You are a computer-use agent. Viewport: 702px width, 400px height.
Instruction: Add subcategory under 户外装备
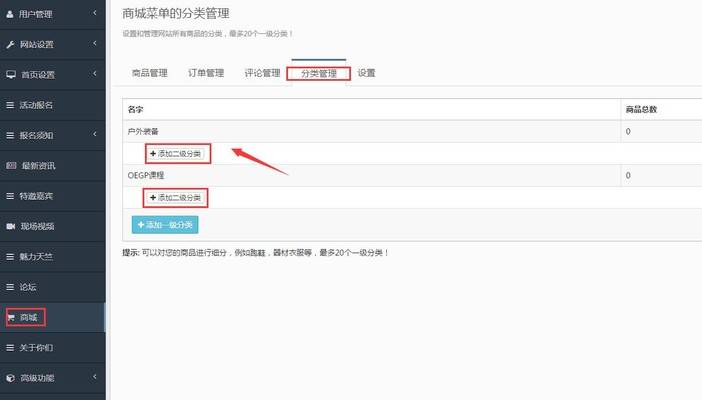click(175, 153)
